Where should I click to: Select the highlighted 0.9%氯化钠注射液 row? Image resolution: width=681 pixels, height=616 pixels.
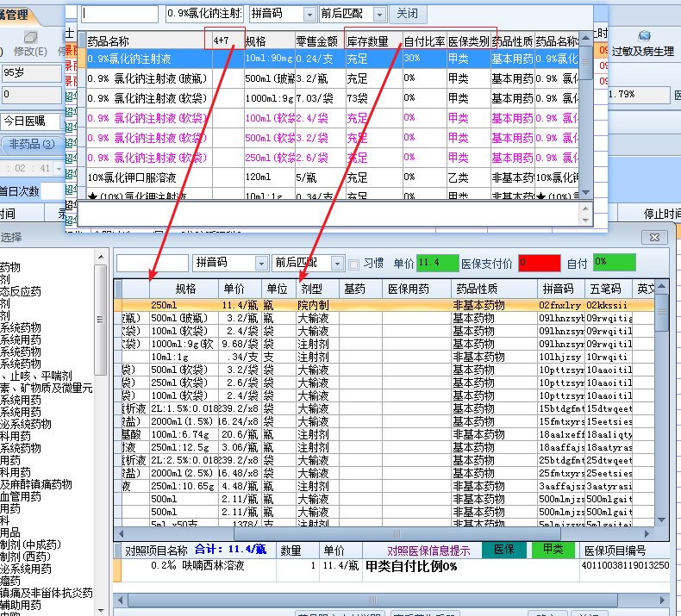[332, 59]
